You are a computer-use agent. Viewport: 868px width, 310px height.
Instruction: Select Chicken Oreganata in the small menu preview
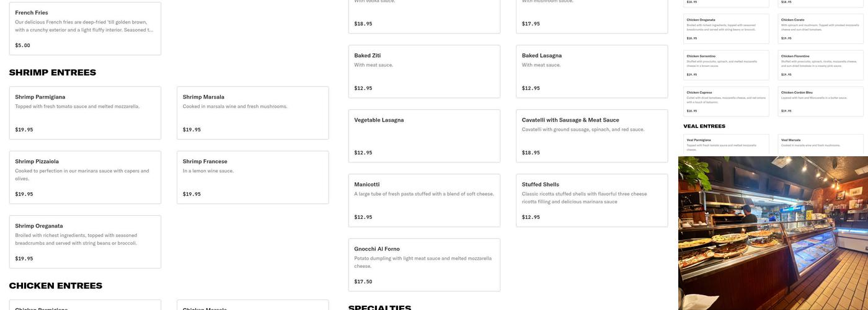(726, 29)
